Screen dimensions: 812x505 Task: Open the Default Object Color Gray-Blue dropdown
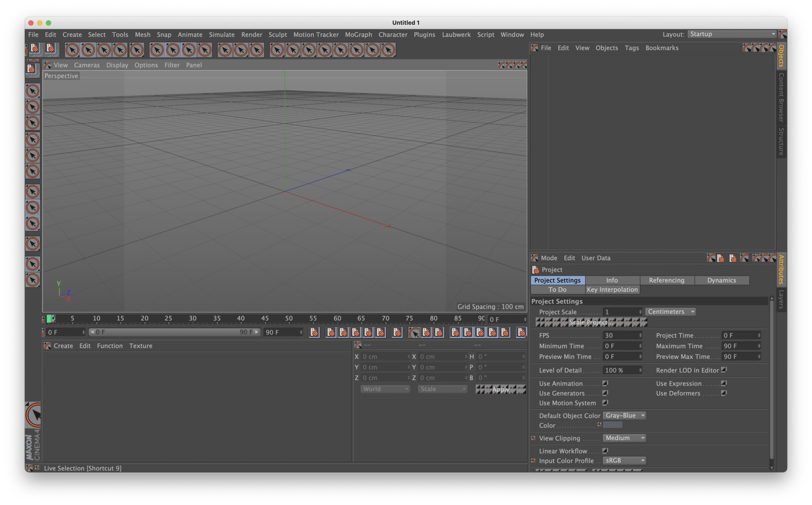click(x=624, y=415)
